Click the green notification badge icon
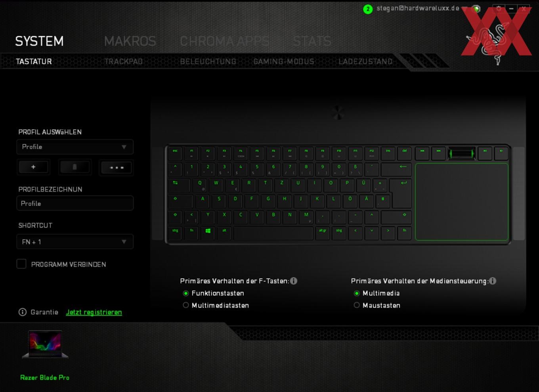 click(368, 9)
